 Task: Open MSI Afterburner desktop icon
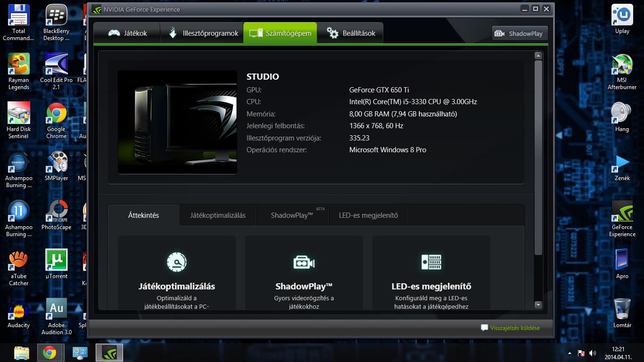pos(622,72)
